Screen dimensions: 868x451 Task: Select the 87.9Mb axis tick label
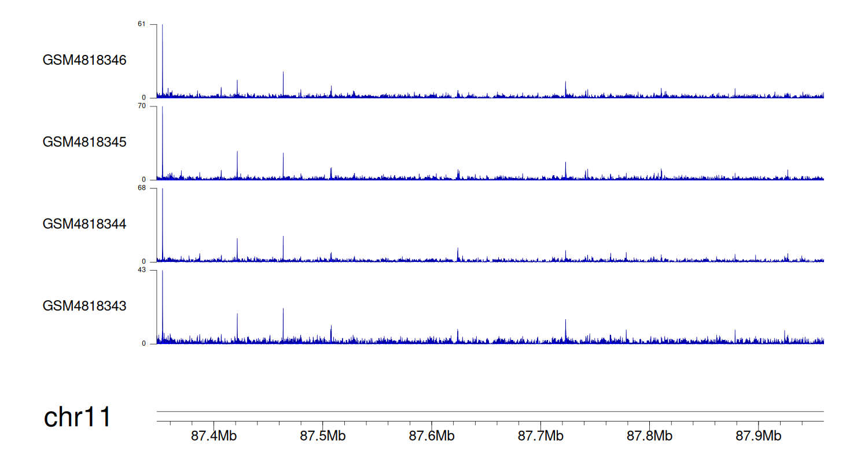[759, 435]
